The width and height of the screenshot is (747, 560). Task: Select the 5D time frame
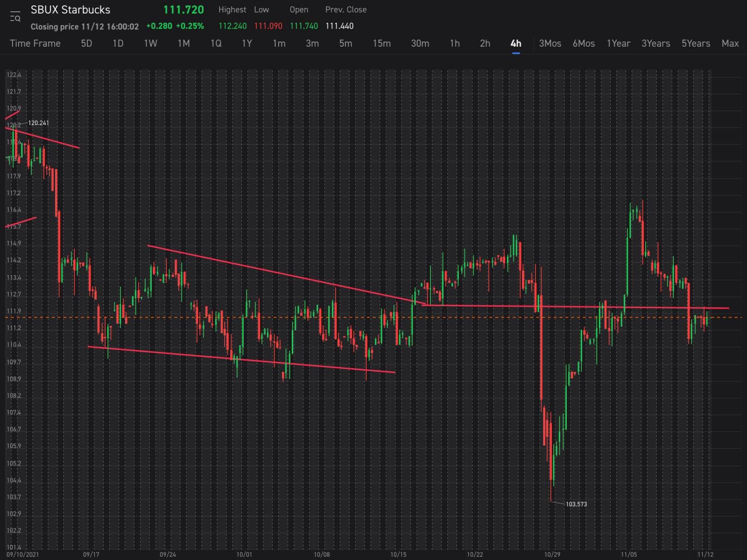click(x=86, y=43)
